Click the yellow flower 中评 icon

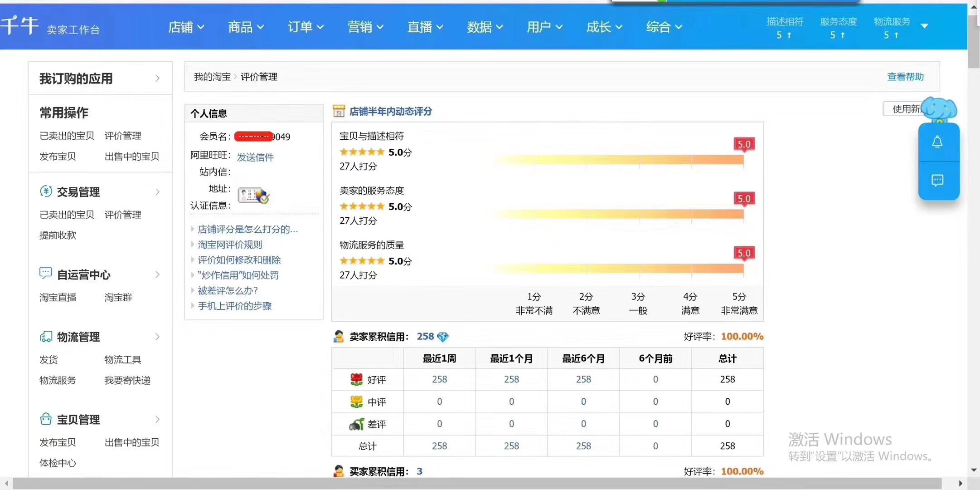(x=357, y=402)
